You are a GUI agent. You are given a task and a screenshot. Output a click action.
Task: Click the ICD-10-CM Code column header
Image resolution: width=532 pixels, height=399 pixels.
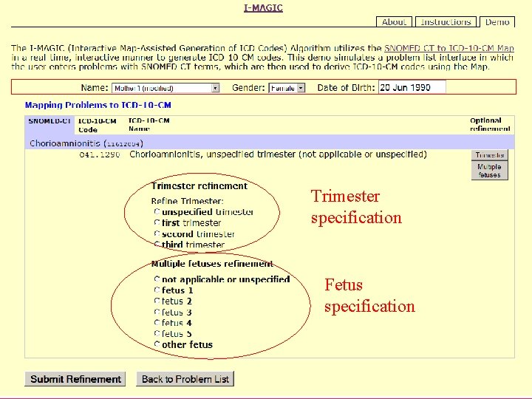pyautogui.click(x=98, y=125)
